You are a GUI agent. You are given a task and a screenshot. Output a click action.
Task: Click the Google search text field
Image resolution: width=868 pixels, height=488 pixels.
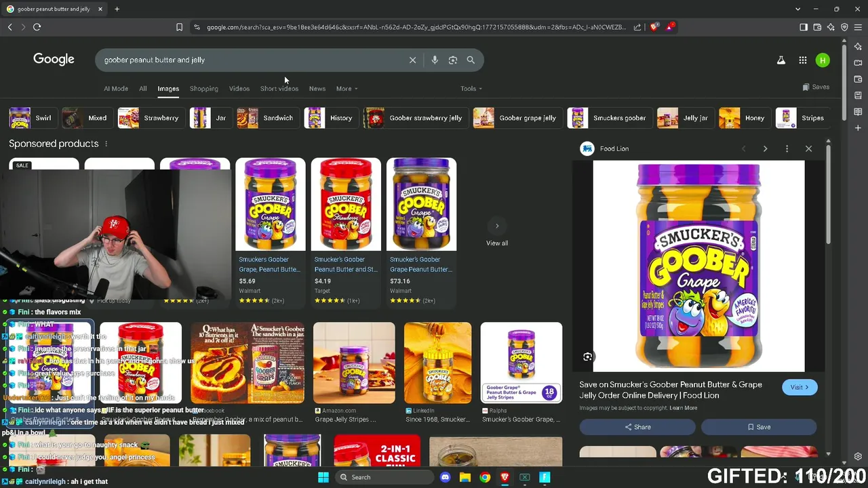pyautogui.click(x=251, y=60)
